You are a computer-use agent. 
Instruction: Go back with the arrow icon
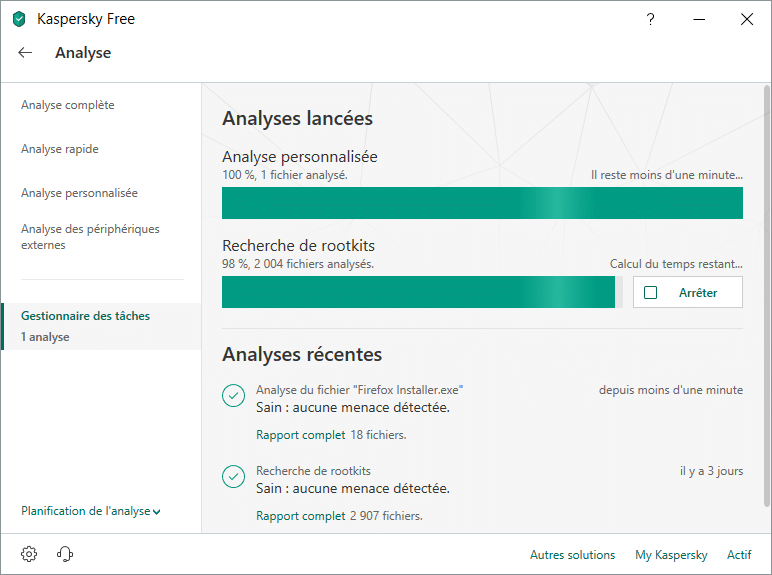pos(25,53)
